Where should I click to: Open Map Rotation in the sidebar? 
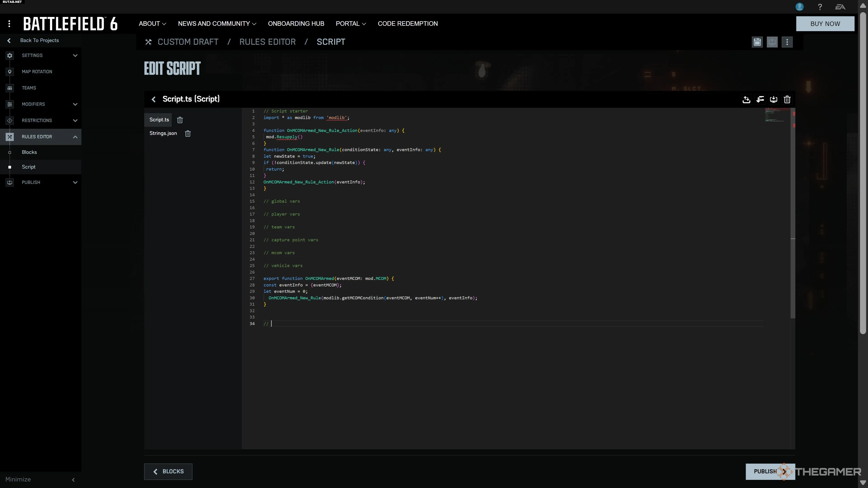coord(37,72)
